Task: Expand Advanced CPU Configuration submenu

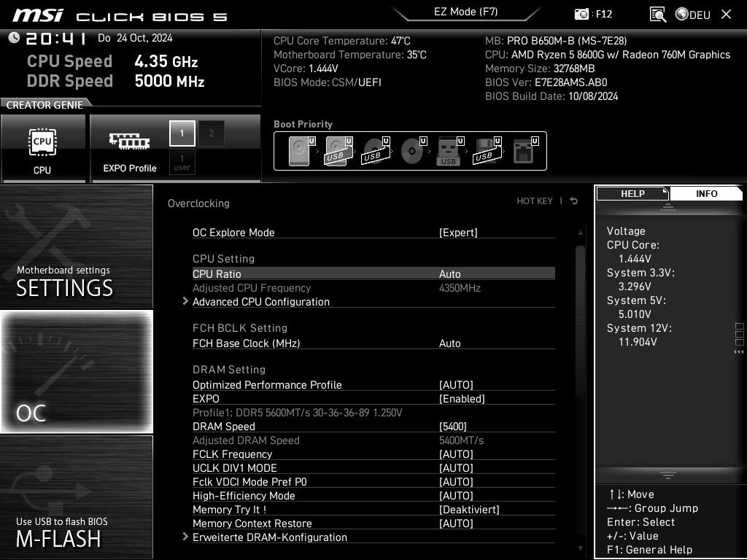Action: coord(261,301)
